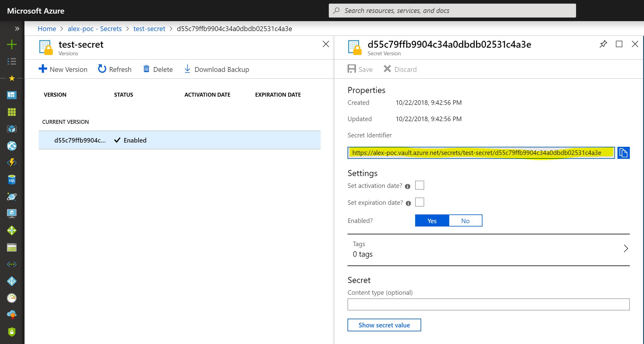This screenshot has width=644, height=344.
Task: Click the green plus Create a resource icon
Action: (x=12, y=44)
